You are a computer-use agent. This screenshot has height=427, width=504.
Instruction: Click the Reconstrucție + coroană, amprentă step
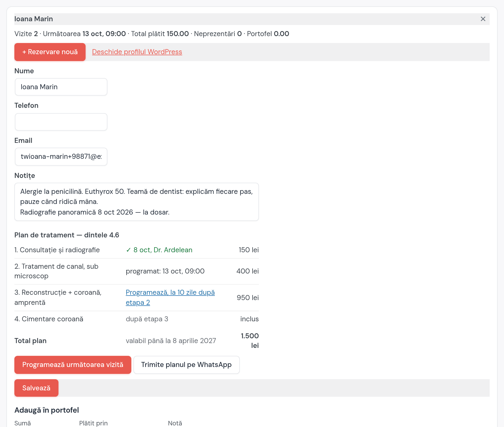click(58, 297)
